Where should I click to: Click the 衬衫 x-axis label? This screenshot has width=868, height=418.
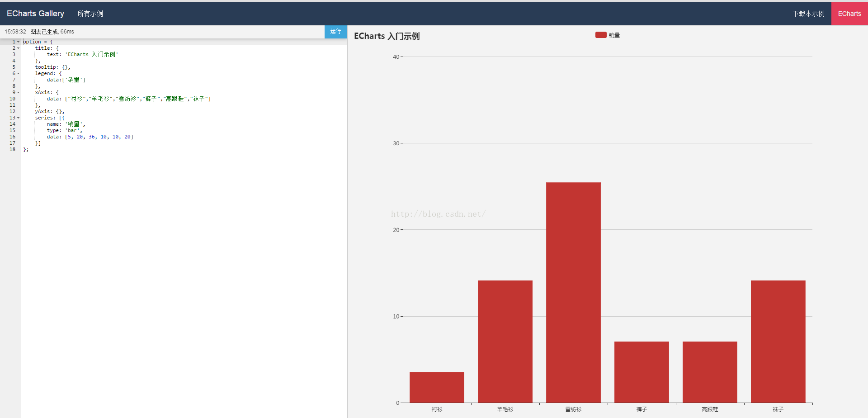tap(437, 409)
